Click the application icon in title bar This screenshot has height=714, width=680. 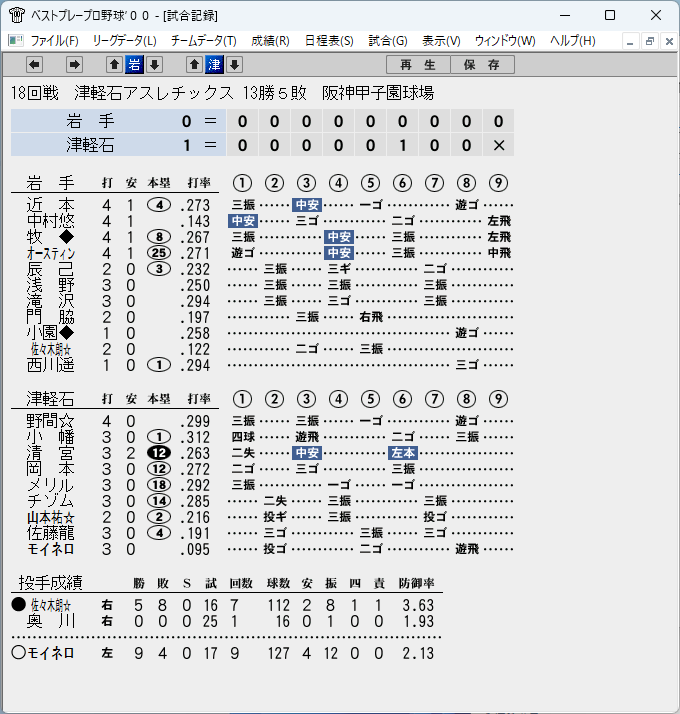coord(17,15)
